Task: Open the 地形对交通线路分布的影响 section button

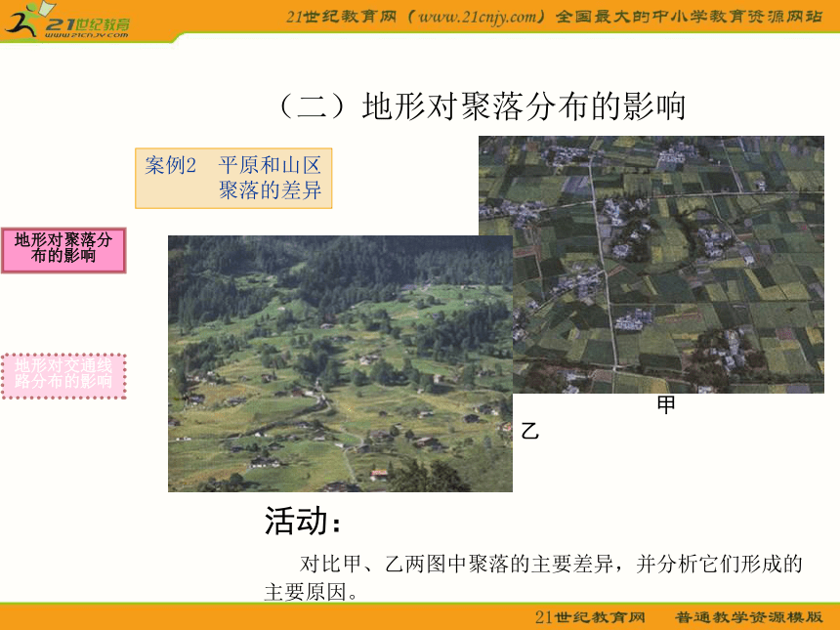Action: 63,376
